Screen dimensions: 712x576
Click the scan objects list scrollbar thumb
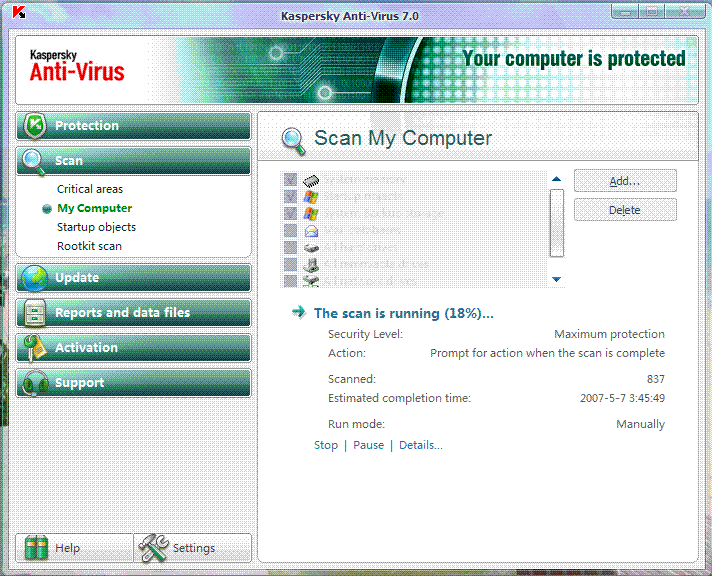coord(557,223)
